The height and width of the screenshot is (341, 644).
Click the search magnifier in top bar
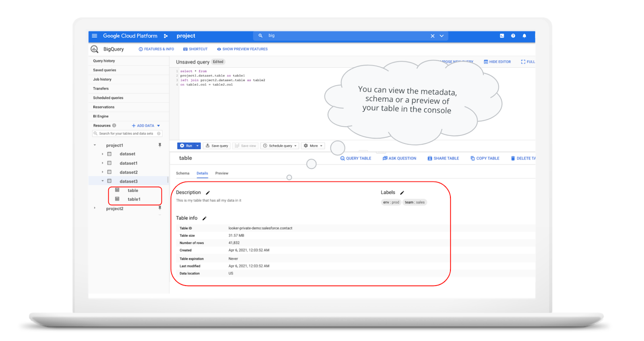(260, 35)
